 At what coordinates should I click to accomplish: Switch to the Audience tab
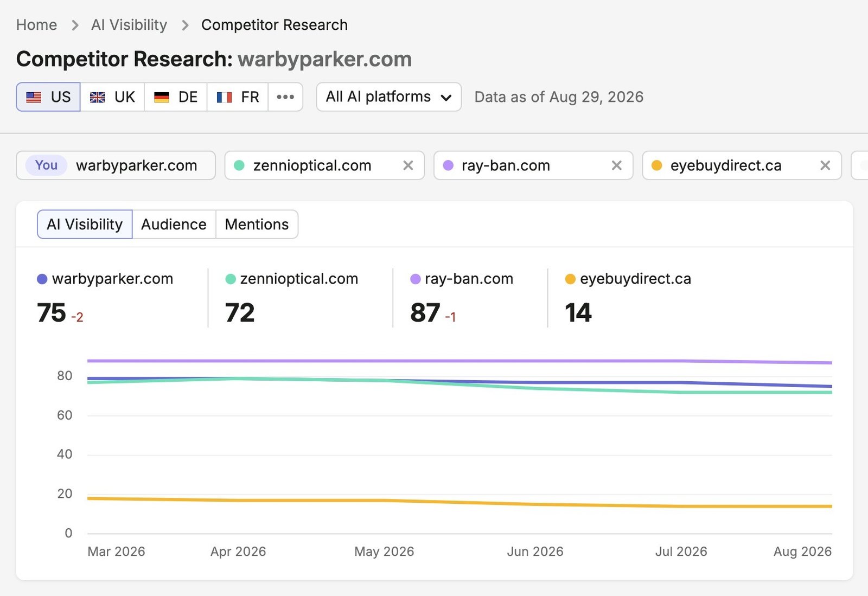[x=174, y=224]
